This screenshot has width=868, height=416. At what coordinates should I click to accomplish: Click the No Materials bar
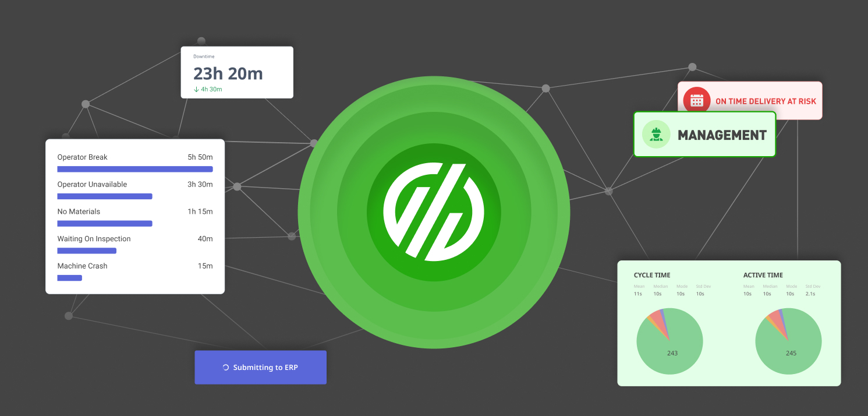coord(105,224)
